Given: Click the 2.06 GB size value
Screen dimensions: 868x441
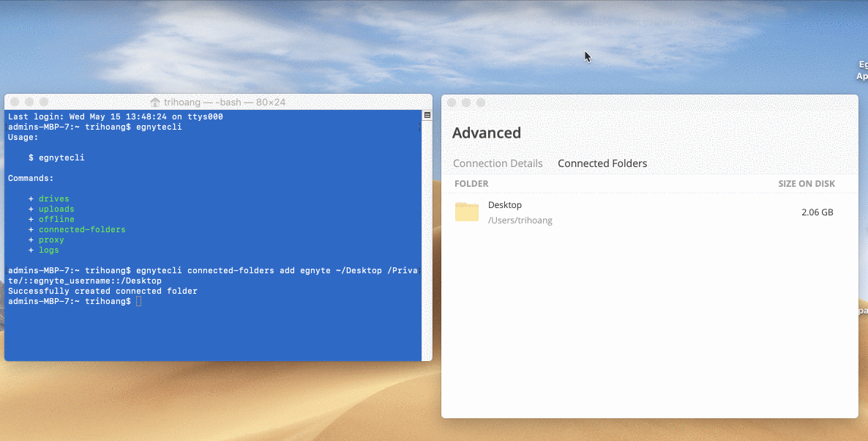Looking at the screenshot, I should tap(817, 212).
